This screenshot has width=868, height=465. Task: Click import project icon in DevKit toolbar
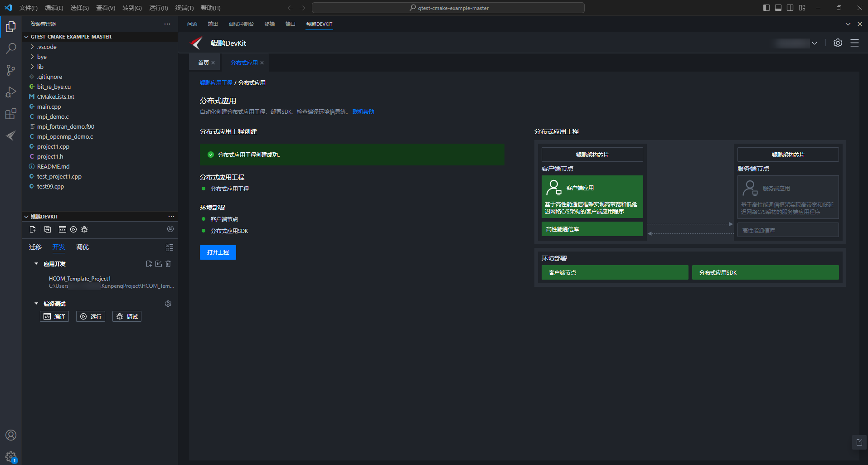tap(48, 229)
